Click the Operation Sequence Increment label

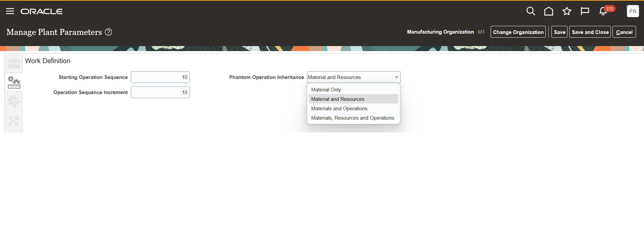point(91,92)
